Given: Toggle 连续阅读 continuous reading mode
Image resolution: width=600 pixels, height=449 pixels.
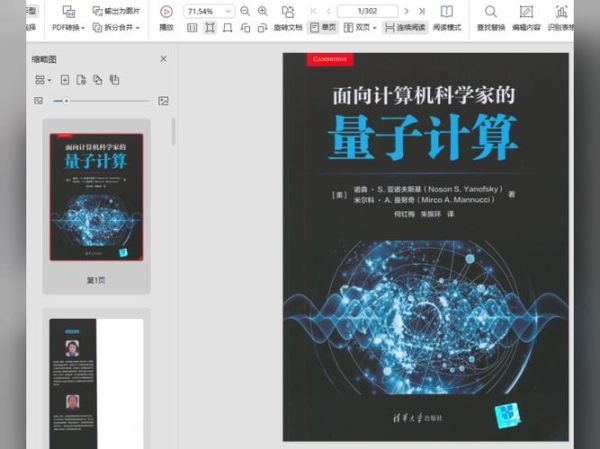Looking at the screenshot, I should [x=404, y=28].
